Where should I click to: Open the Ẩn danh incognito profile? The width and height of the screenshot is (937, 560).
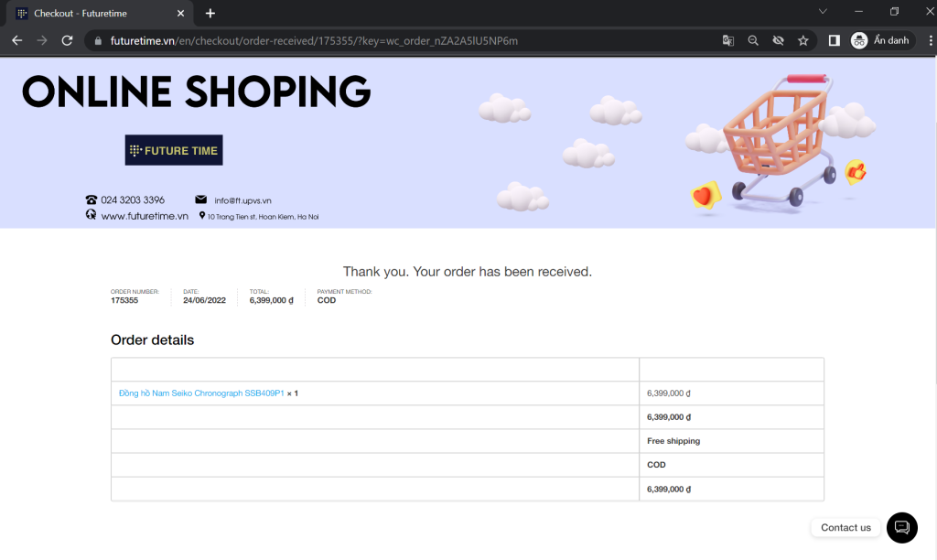click(882, 40)
